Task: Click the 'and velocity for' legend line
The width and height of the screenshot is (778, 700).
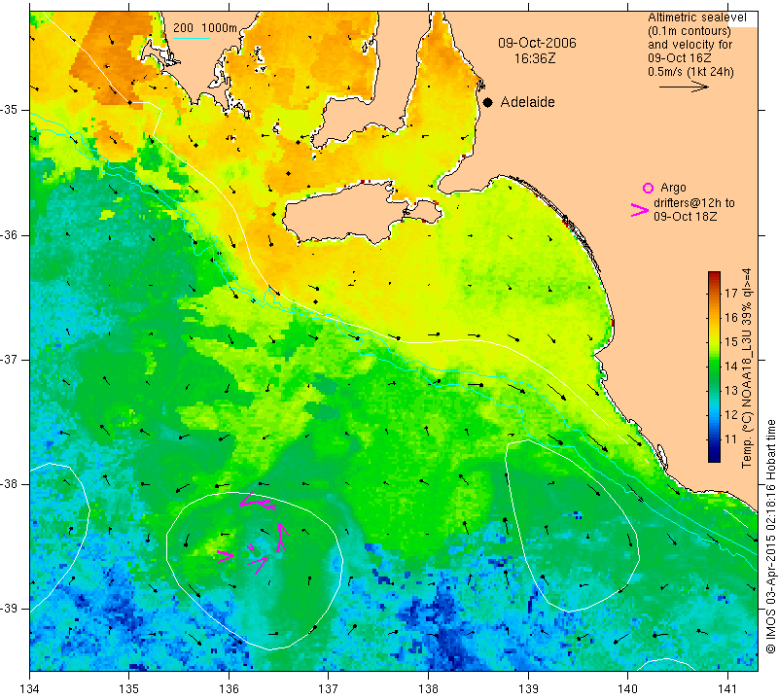Action: pos(690,45)
